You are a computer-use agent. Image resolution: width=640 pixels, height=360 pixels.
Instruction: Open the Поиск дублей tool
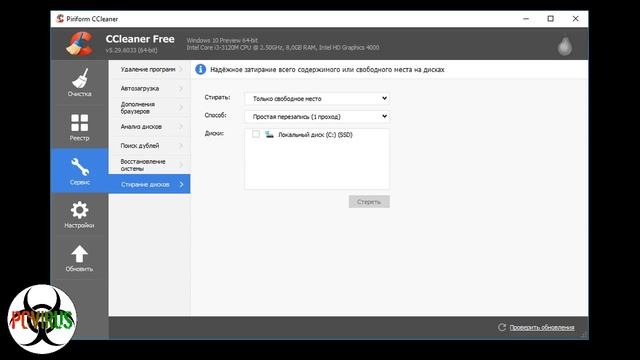coord(149,145)
